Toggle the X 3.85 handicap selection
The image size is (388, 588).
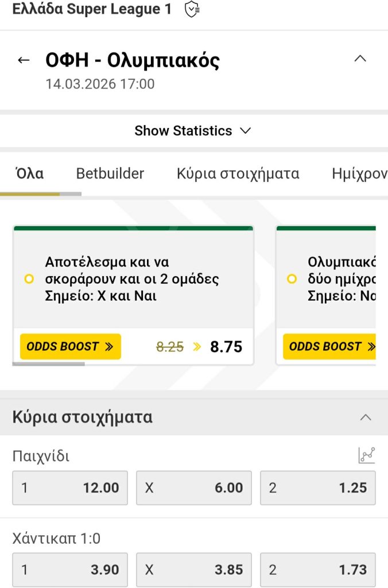click(x=193, y=570)
